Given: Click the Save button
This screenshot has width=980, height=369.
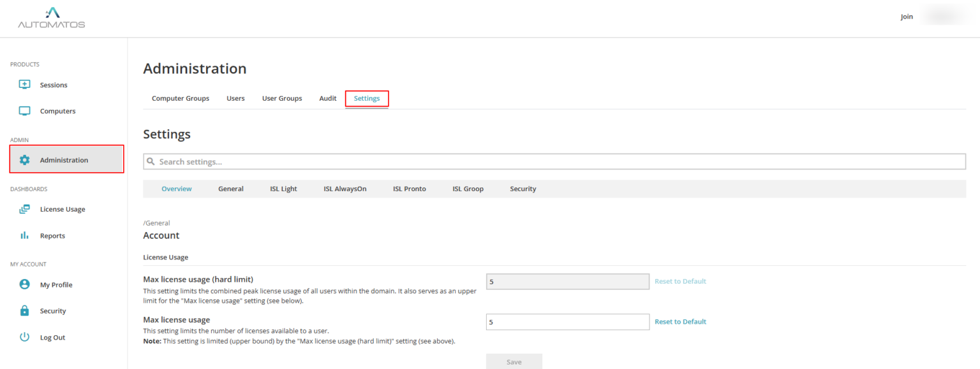Looking at the screenshot, I should click(514, 361).
